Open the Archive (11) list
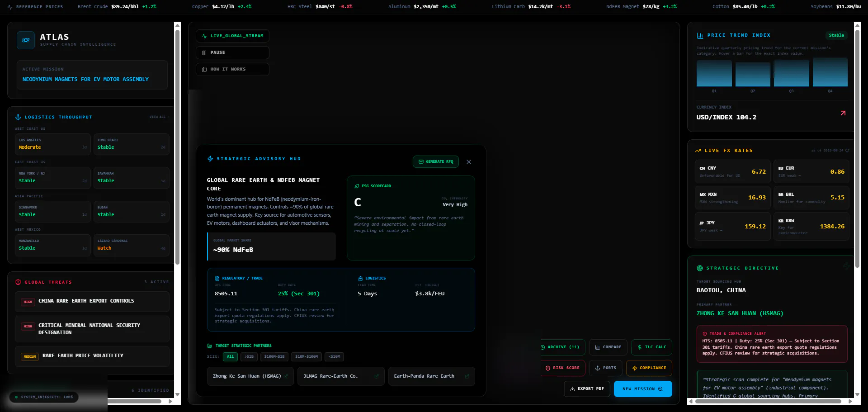Viewport: 868px width, 412px height. pyautogui.click(x=563, y=347)
